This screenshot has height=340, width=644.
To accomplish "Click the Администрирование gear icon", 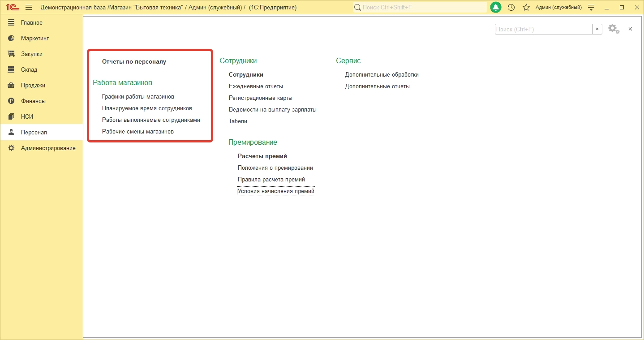I will point(11,148).
